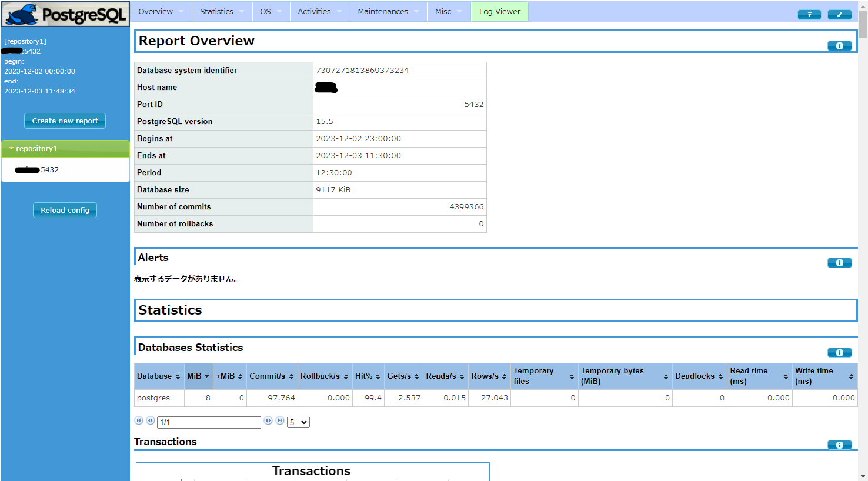
Task: Go to next page of table
Action: (x=268, y=420)
